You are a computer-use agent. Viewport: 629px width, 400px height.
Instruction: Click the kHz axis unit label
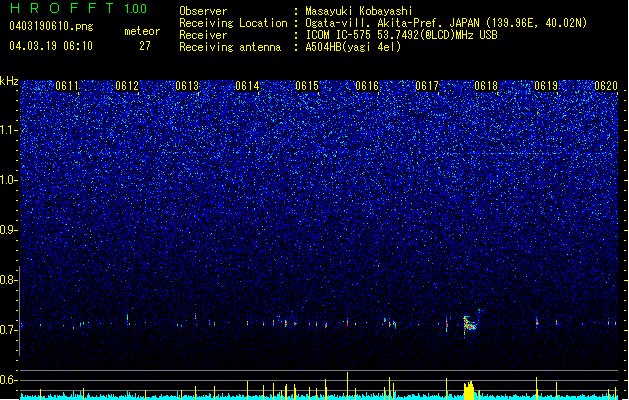point(9,81)
